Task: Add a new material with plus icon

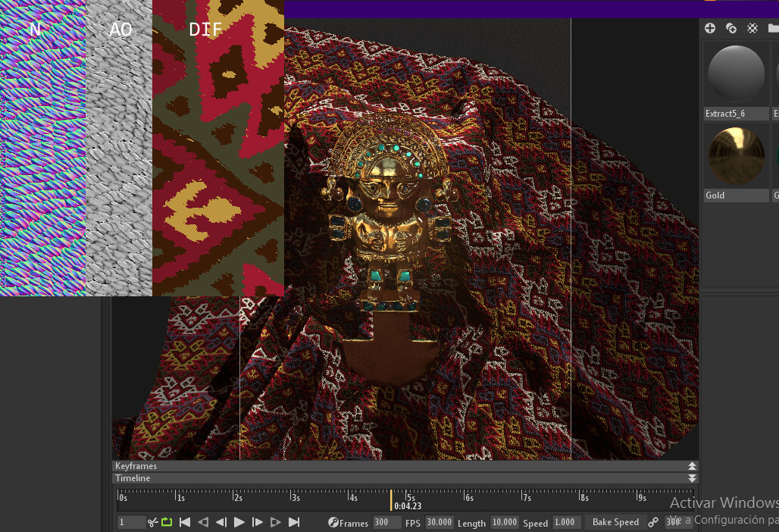Action: (x=710, y=28)
